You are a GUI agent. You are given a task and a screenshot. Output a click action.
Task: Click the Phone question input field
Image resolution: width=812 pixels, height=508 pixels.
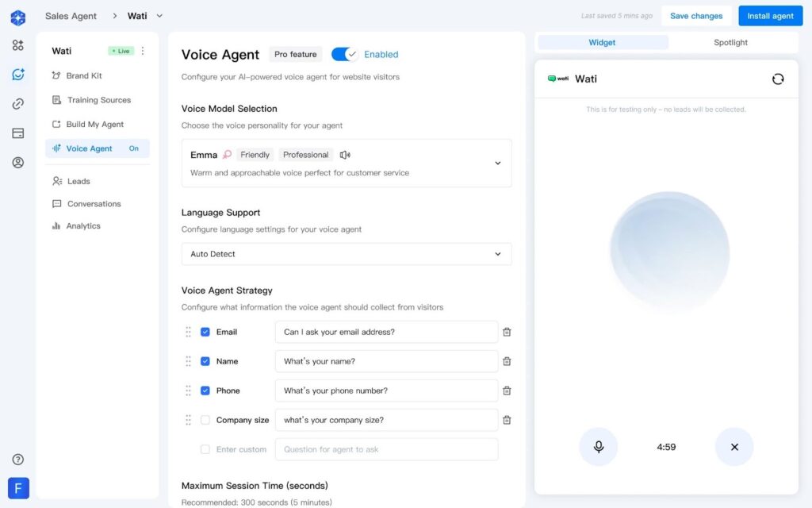[386, 391]
